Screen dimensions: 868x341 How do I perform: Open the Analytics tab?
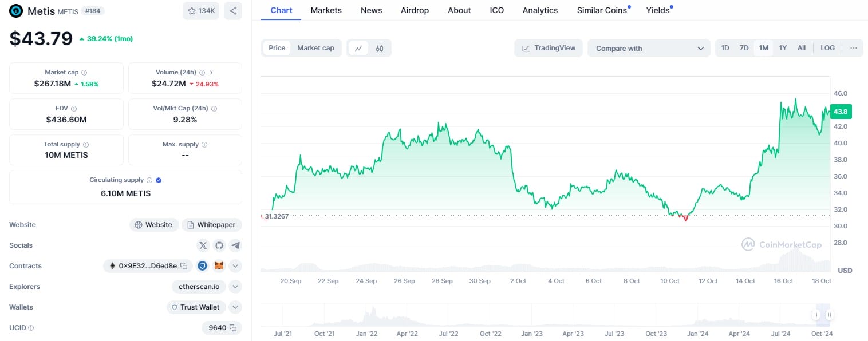[539, 10]
